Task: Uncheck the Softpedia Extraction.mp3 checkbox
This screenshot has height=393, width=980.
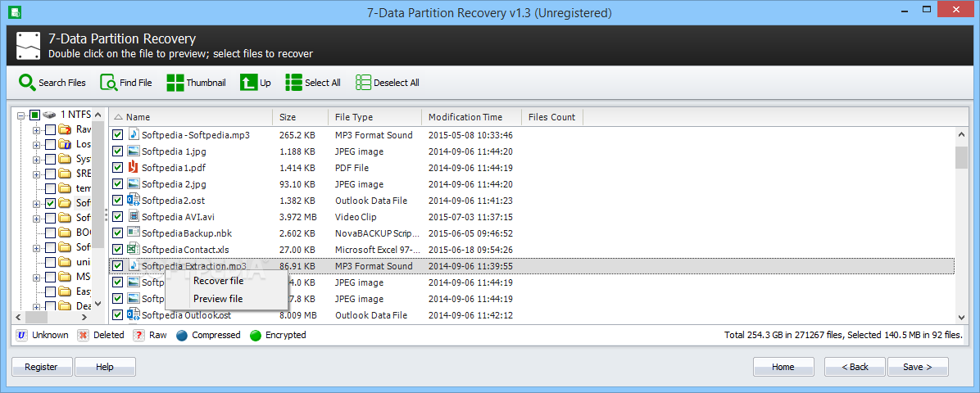Action: point(117,265)
